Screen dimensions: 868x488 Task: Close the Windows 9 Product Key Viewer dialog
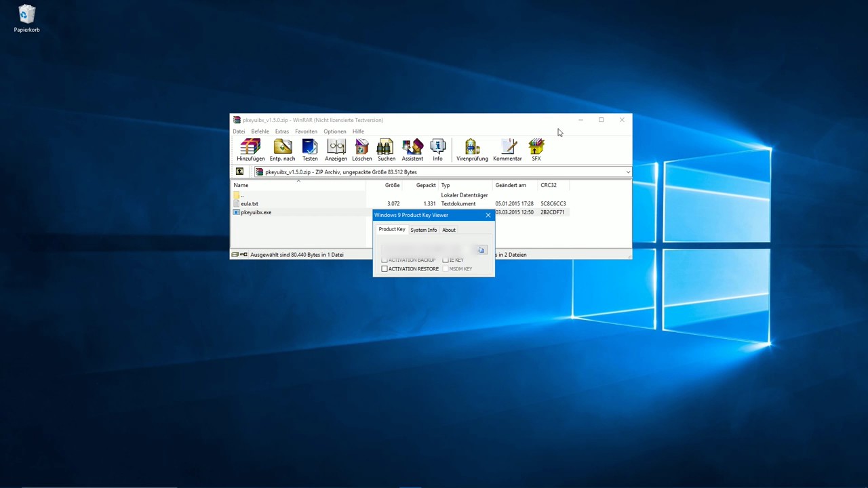pos(488,216)
